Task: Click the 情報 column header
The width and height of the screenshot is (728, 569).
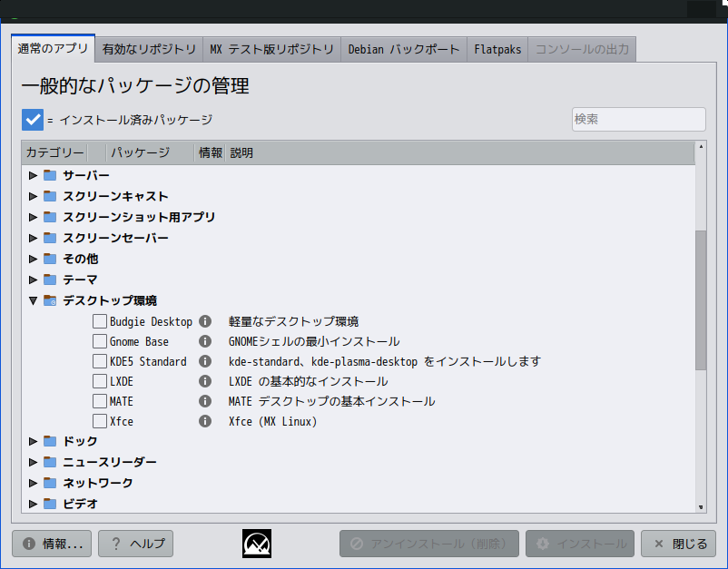Action: (x=210, y=152)
